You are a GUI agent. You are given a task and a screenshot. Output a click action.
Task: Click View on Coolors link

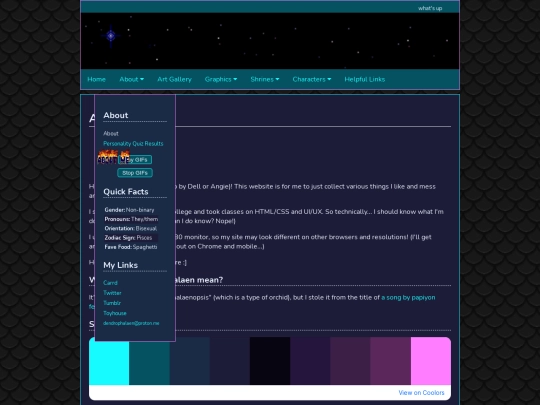tap(421, 393)
